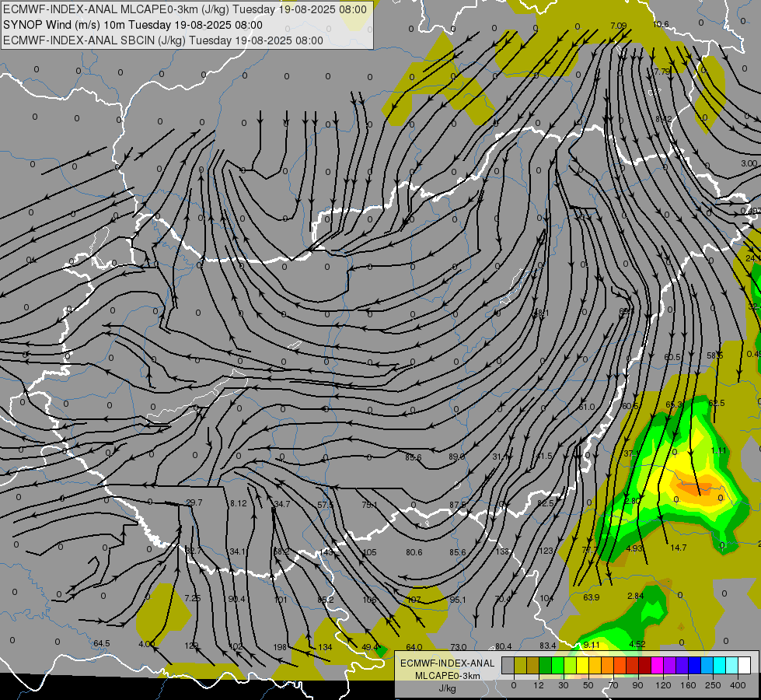Image resolution: width=761 pixels, height=700 pixels.
Task: Click the 250 tick label in the legend
Action: (713, 685)
